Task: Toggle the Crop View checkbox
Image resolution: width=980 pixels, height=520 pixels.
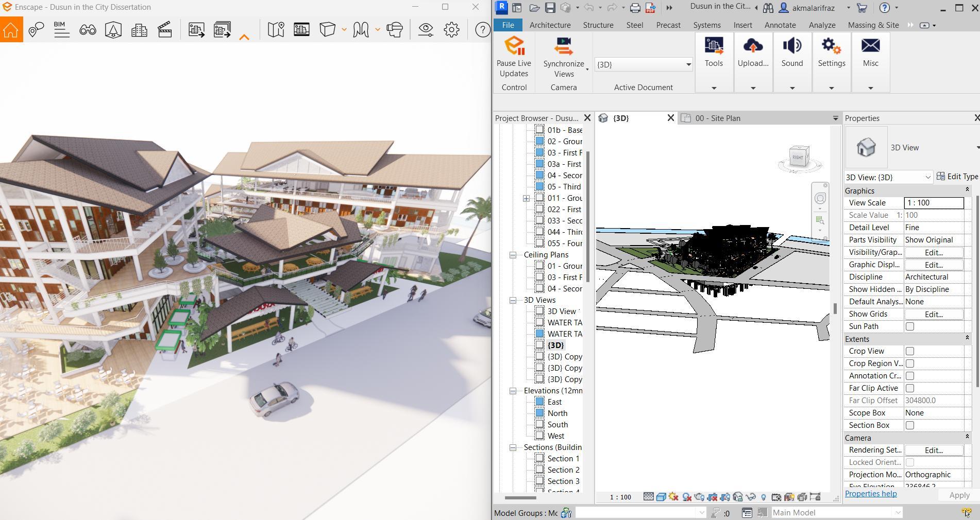Action: pos(910,351)
